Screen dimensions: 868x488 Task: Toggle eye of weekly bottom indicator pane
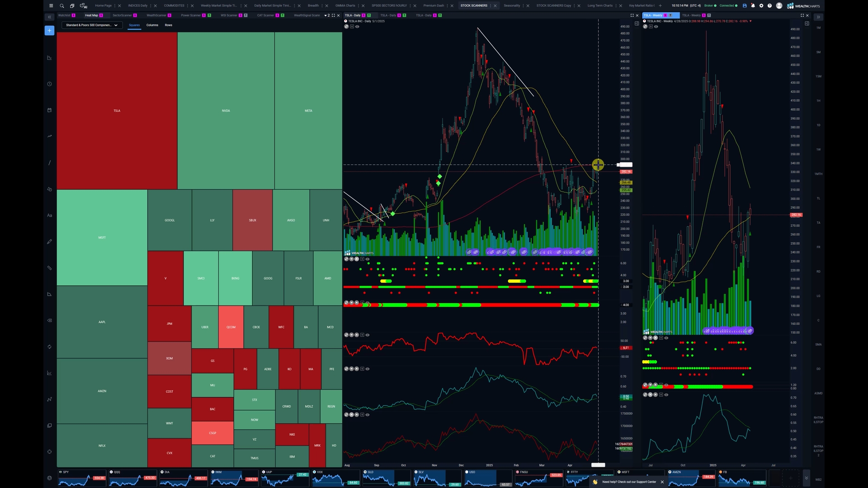click(666, 394)
